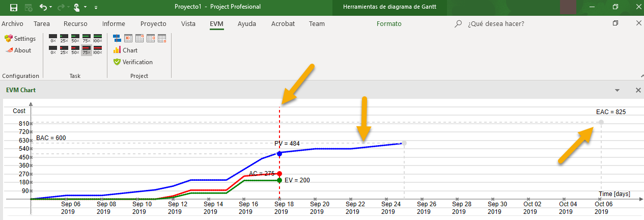Click the Undo arrow icon

point(43,7)
